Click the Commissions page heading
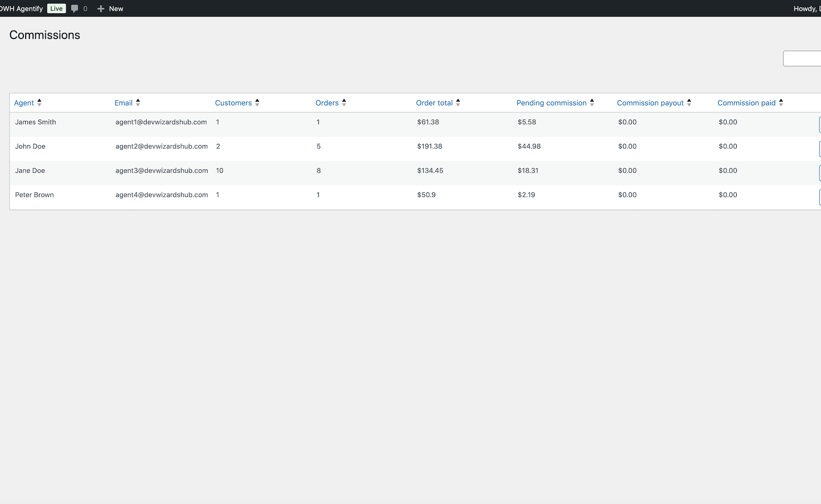This screenshot has height=504, width=821. click(x=44, y=35)
